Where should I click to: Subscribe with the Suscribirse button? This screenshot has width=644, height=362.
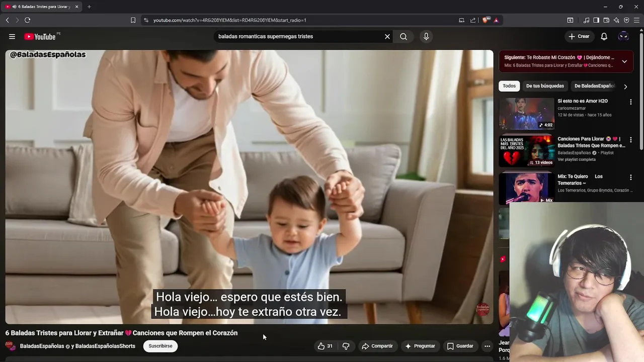[x=160, y=346]
